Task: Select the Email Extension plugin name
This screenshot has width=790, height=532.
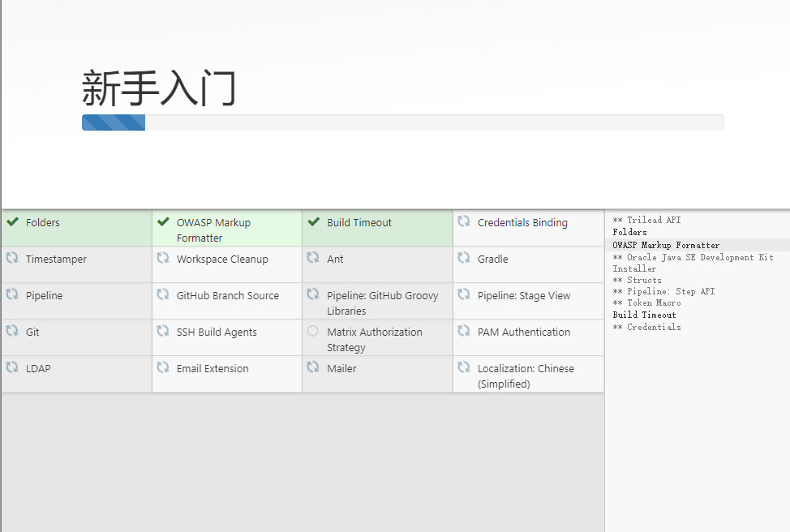Action: [213, 369]
